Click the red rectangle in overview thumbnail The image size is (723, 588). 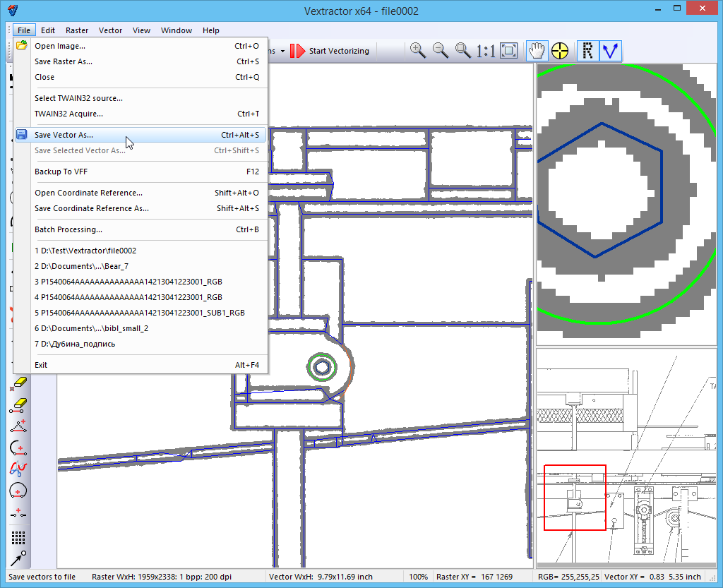point(575,497)
